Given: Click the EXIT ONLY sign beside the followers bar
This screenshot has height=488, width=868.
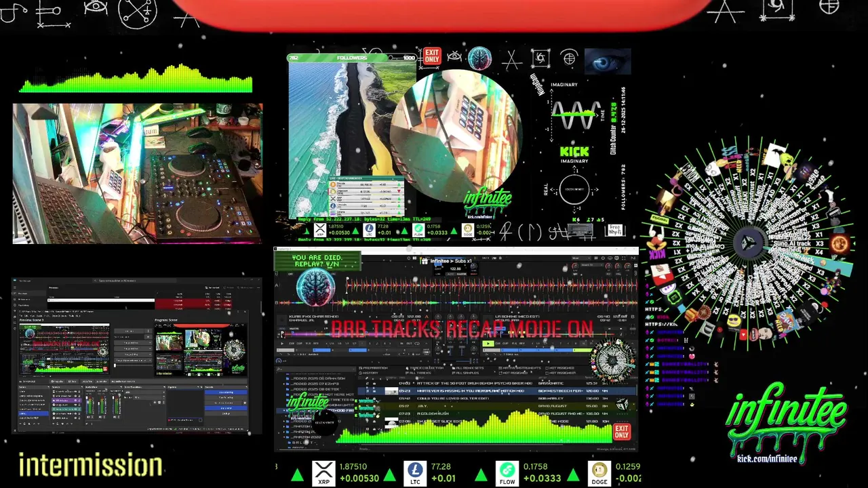Looking at the screenshot, I should pyautogui.click(x=431, y=56).
